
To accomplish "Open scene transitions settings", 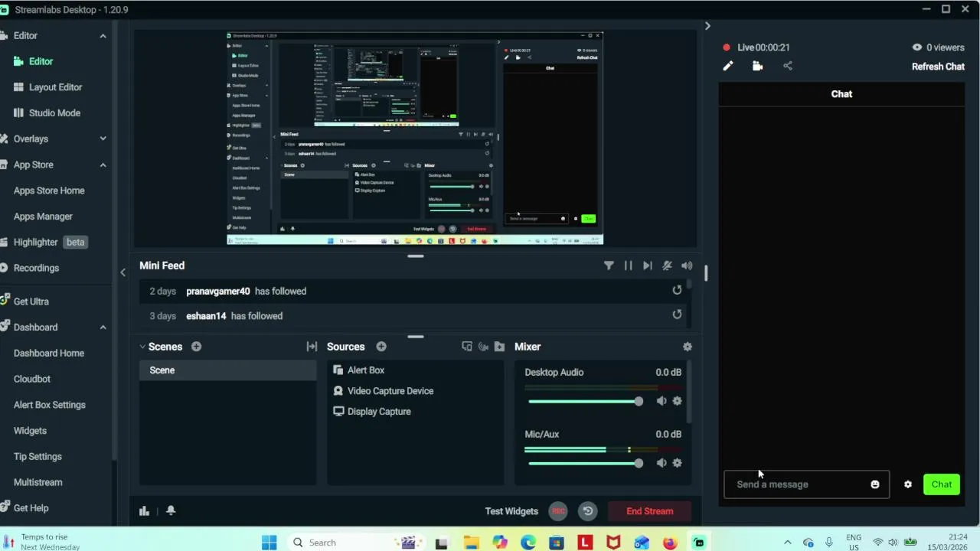I will 312,347.
